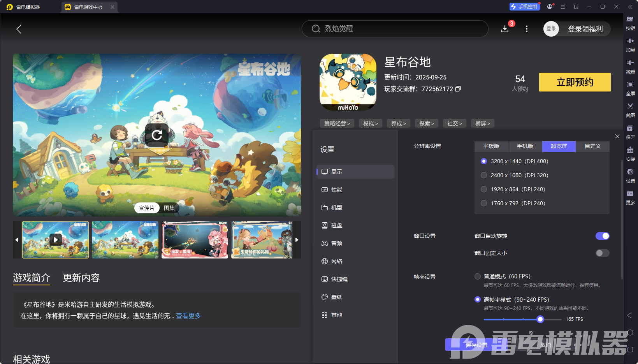Disable the 窗口自动旋转 toggle
This screenshot has height=364, width=638.
click(603, 236)
